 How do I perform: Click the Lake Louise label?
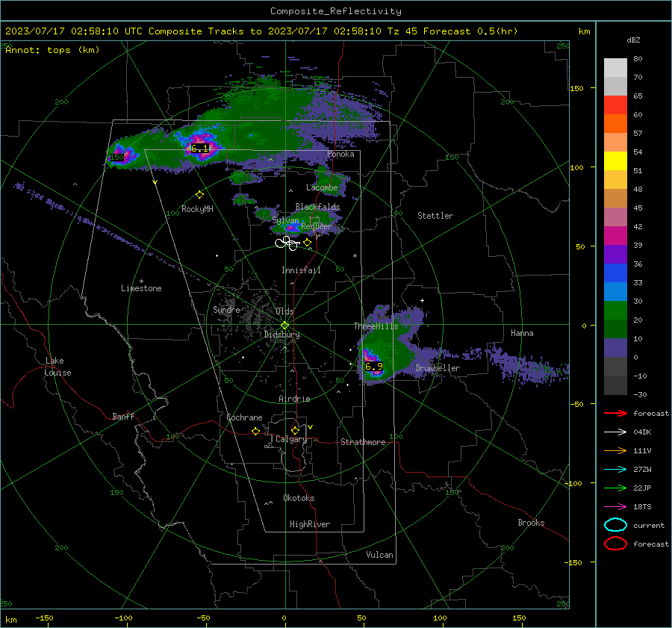(x=57, y=367)
